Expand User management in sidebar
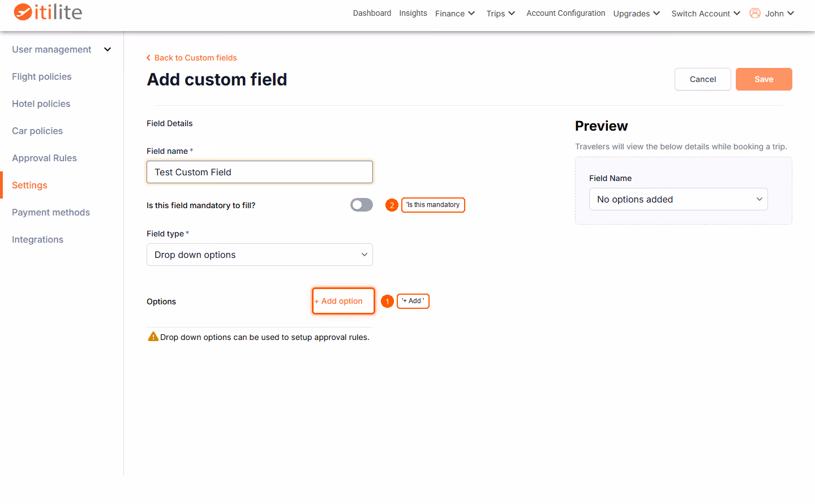 click(62, 49)
